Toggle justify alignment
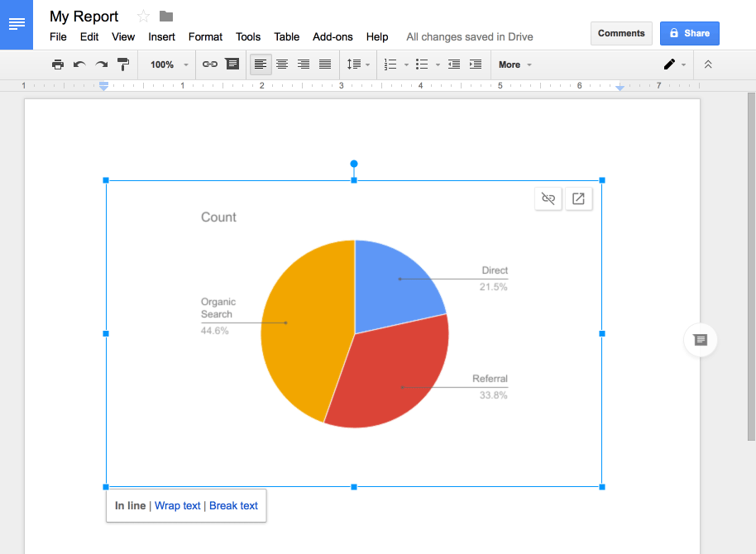 click(x=325, y=64)
